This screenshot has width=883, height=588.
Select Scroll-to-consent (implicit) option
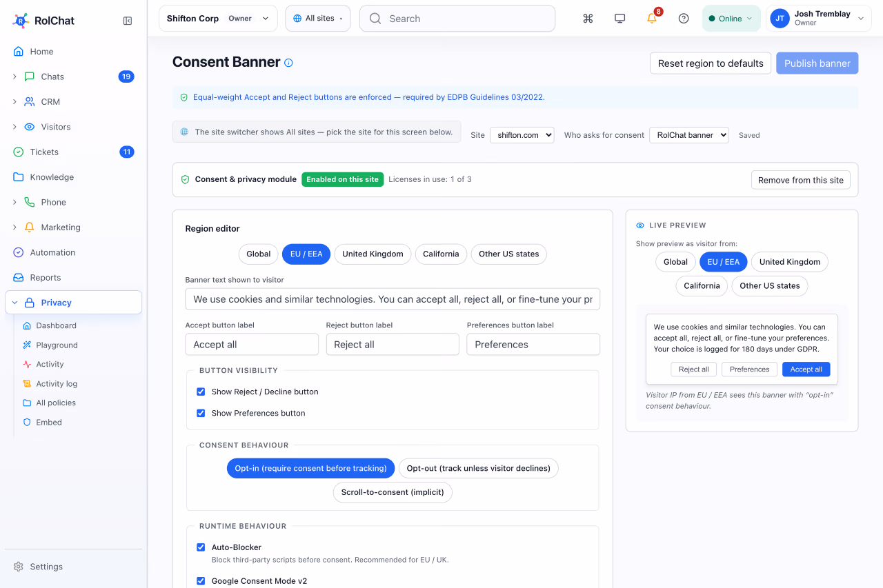click(393, 492)
